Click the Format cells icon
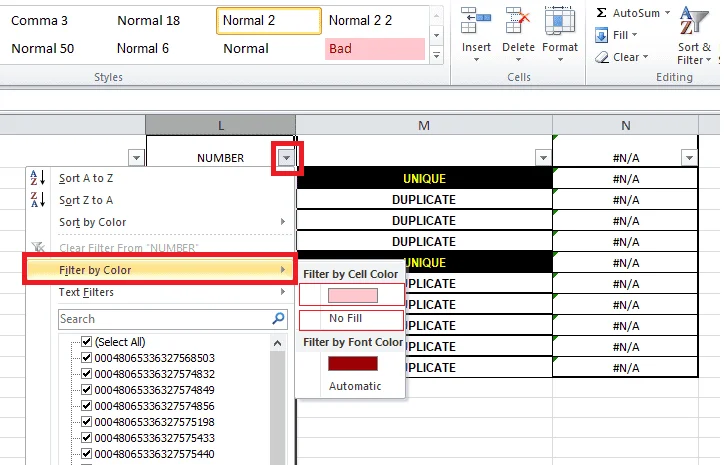 (x=560, y=21)
